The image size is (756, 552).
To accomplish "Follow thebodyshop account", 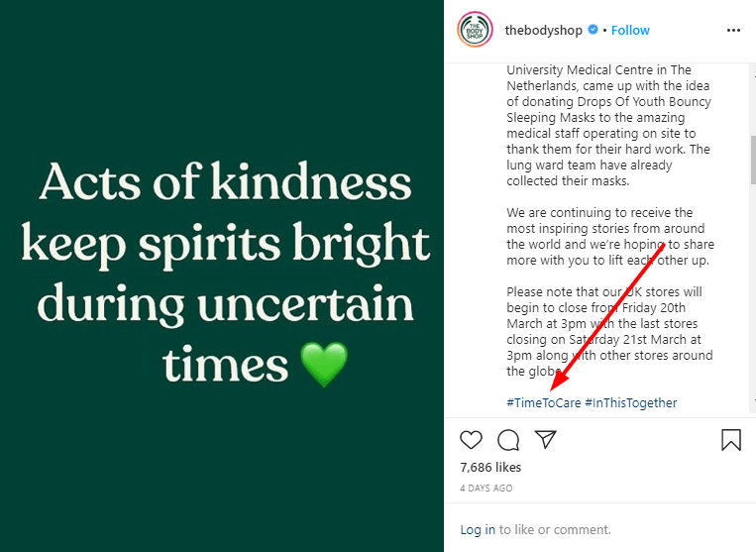I will click(x=630, y=31).
